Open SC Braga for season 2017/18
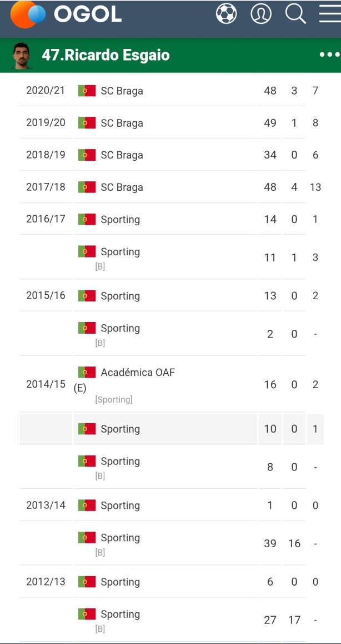Viewport: 341px width, 644px height. coord(122,187)
